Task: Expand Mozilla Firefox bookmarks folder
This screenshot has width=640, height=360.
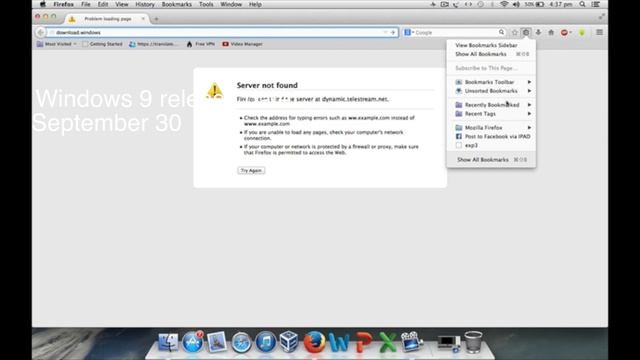Action: pyautogui.click(x=491, y=128)
